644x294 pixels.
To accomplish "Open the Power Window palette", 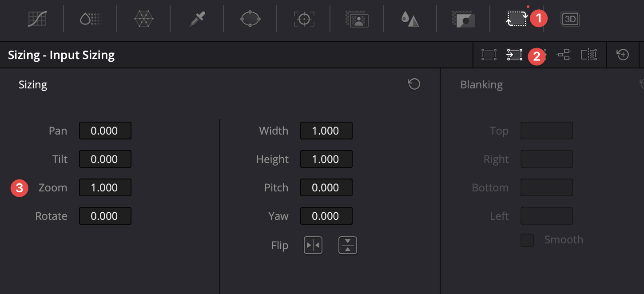I will point(250,19).
